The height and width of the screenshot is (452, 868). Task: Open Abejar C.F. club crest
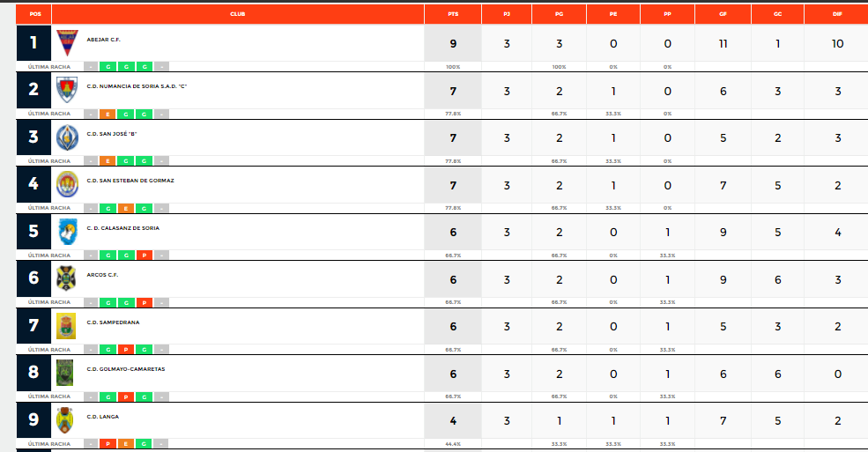point(68,42)
